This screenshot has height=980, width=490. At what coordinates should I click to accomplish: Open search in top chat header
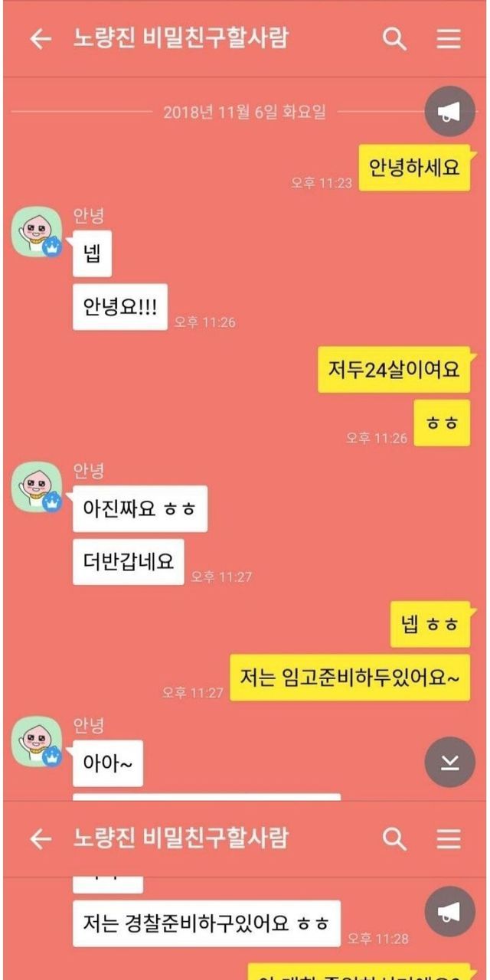click(x=394, y=39)
